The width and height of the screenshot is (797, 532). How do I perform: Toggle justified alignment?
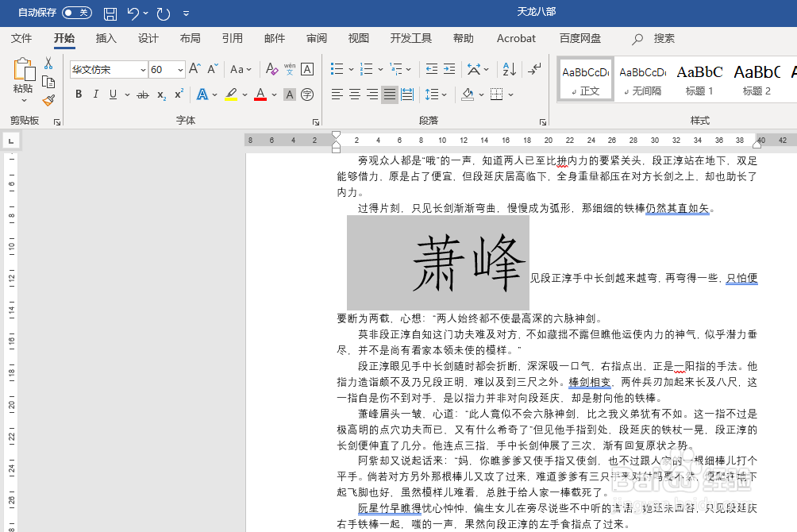click(390, 94)
